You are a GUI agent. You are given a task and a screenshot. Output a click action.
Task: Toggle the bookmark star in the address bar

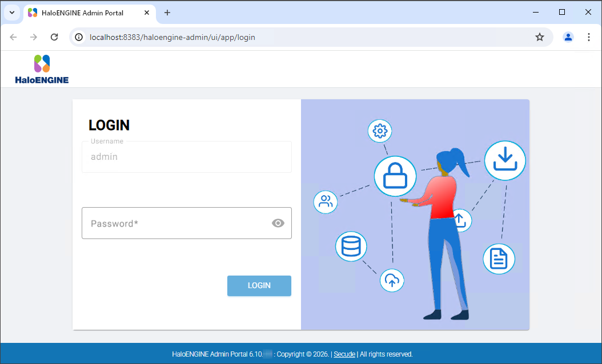tap(540, 37)
